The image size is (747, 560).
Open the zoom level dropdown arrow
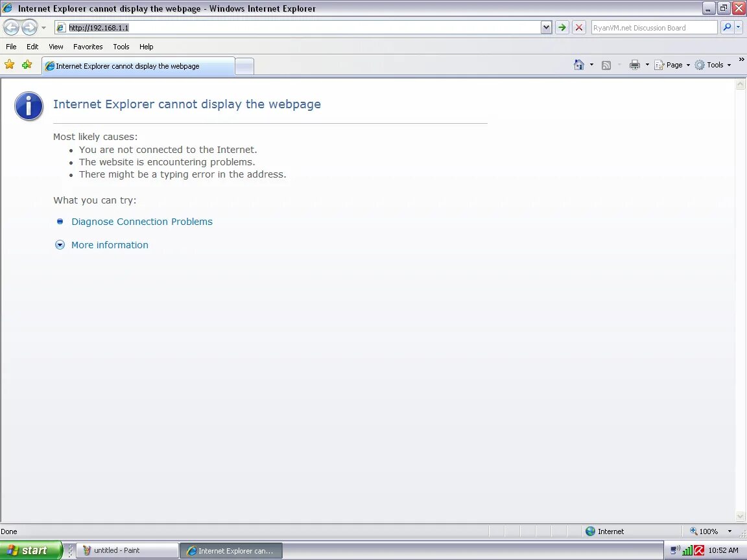click(729, 531)
